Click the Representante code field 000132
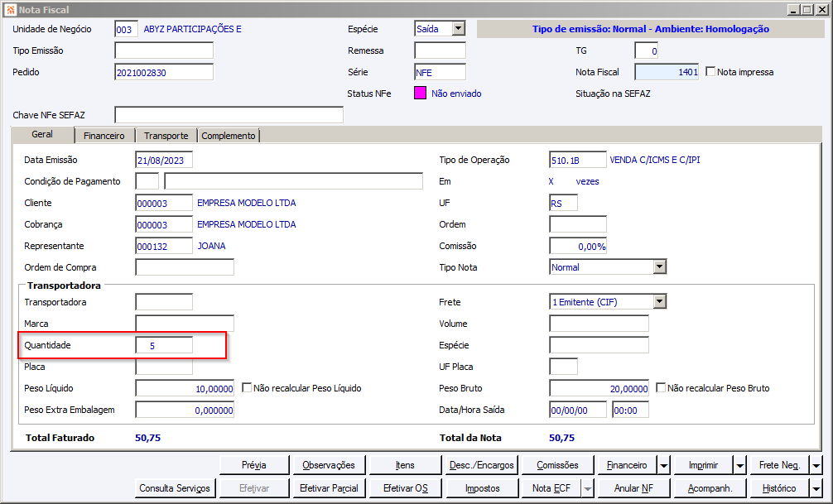 tap(164, 246)
